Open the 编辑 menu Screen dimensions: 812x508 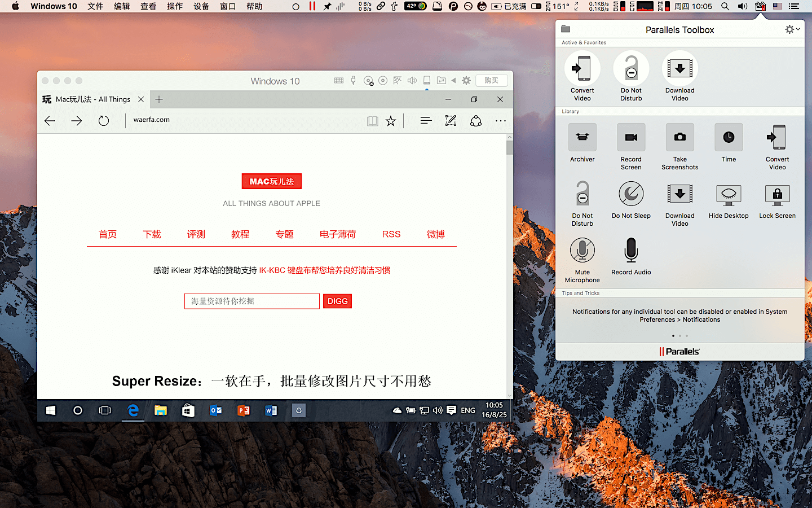point(122,6)
